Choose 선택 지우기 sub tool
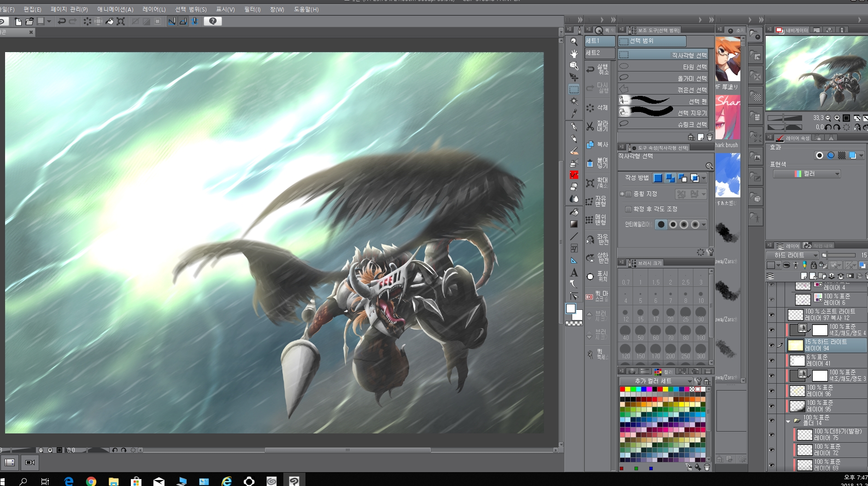 (663, 113)
